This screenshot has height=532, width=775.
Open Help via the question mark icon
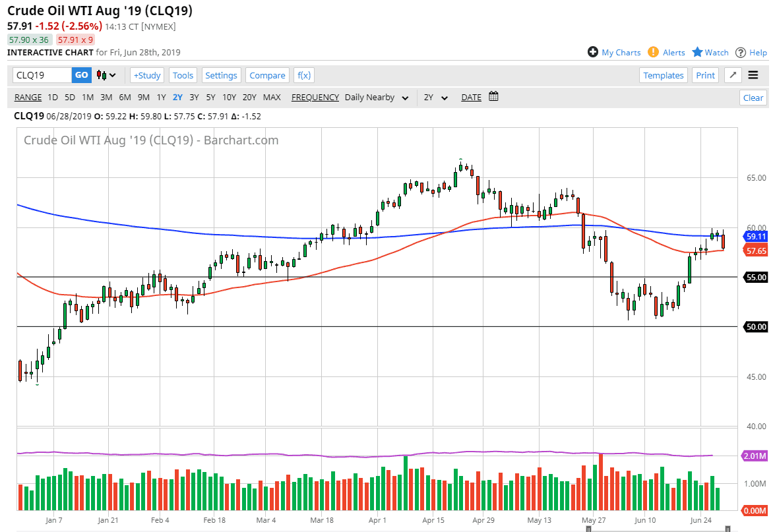pyautogui.click(x=740, y=52)
